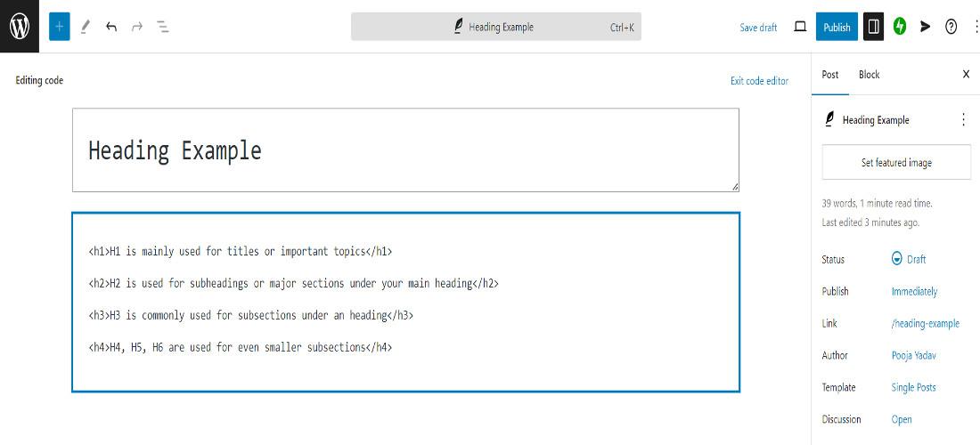Select the Post tab

coord(830,75)
